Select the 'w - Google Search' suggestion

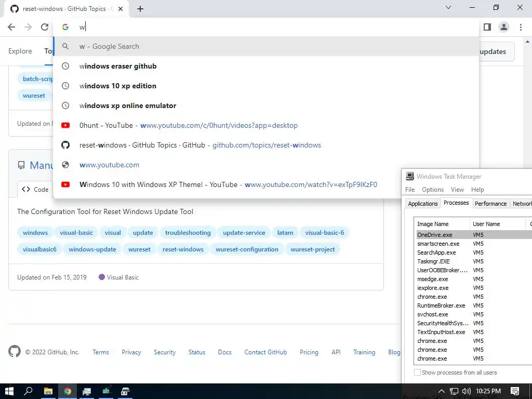(x=267, y=46)
